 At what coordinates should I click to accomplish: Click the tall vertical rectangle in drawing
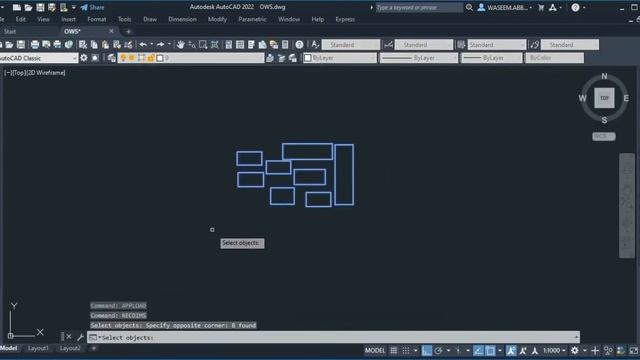click(344, 174)
